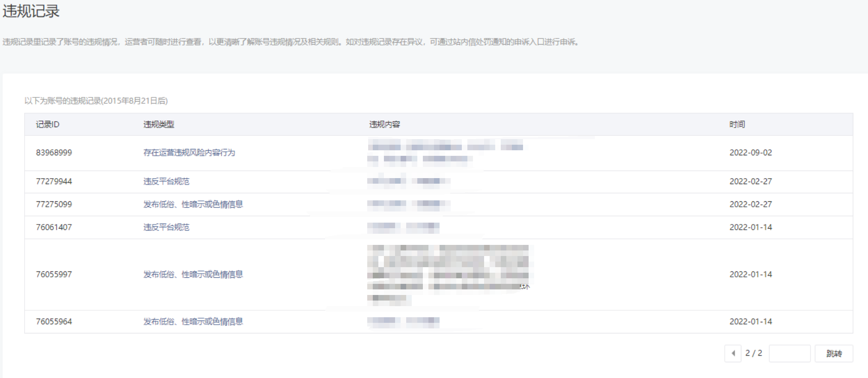Screen dimensions: 868x378
Task: Click blurred violation content of row 83968999
Action: tap(446, 153)
